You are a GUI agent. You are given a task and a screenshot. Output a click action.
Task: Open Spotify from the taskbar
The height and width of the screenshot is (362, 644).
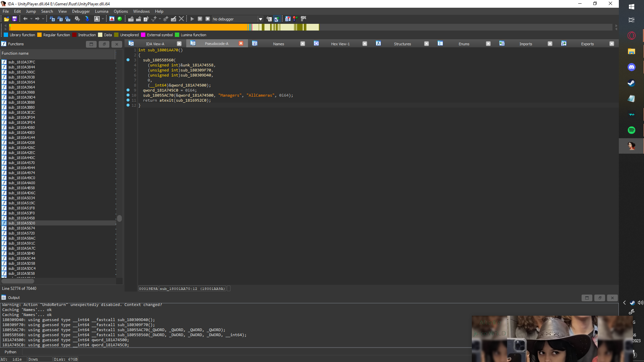pos(632,130)
